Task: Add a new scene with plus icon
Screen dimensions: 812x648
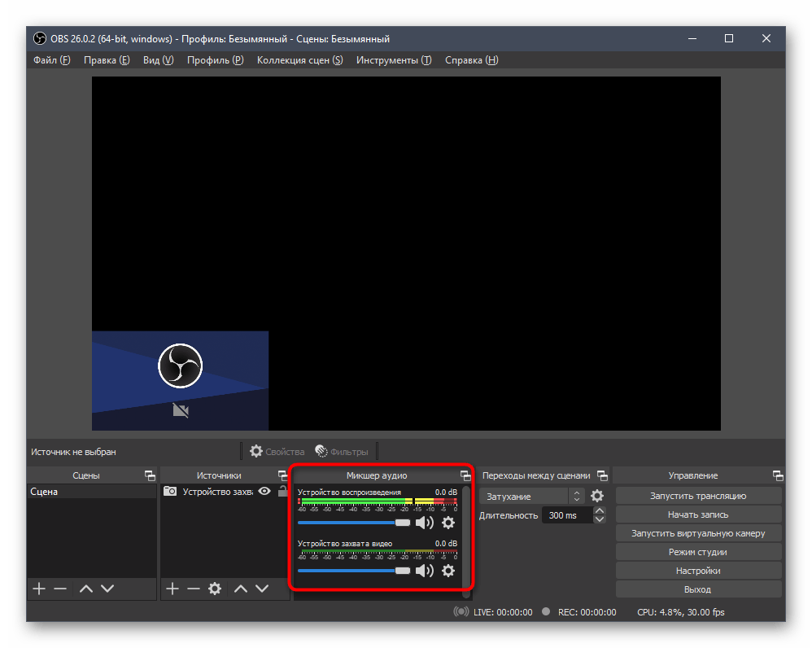Action: pyautogui.click(x=38, y=589)
